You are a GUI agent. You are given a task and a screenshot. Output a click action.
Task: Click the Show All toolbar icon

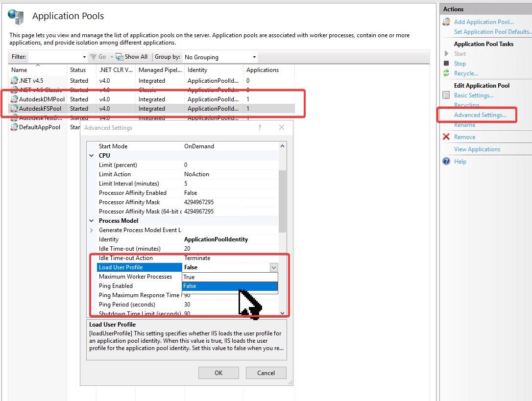point(119,57)
